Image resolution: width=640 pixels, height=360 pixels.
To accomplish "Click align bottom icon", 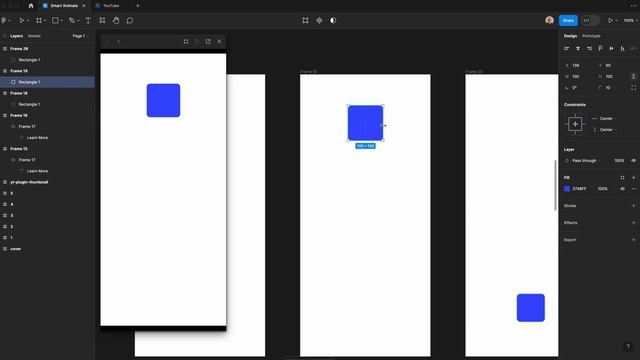I will click(x=622, y=49).
